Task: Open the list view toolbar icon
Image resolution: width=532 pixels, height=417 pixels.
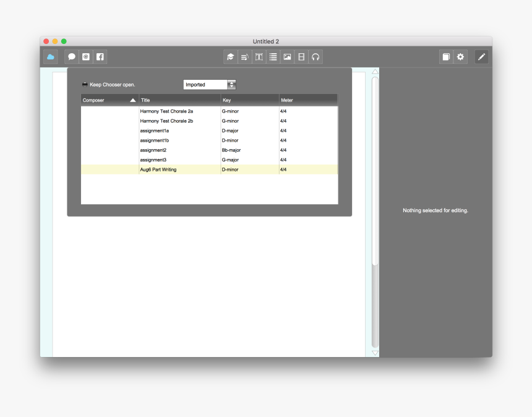Action: coord(273,56)
